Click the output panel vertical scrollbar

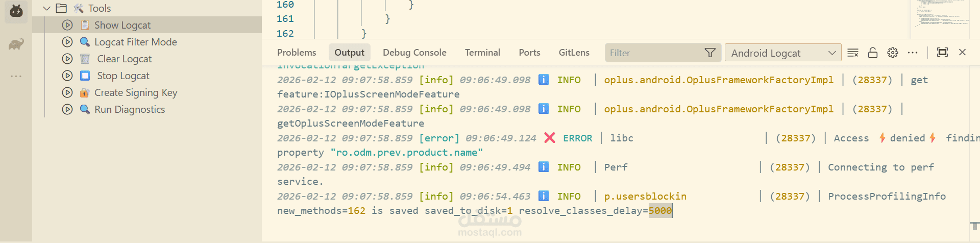coord(974,226)
